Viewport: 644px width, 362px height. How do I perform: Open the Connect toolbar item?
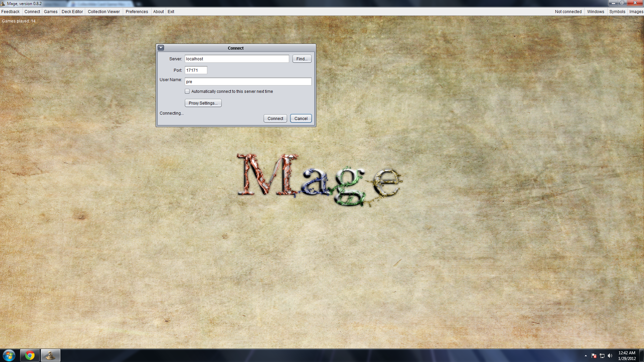click(32, 11)
